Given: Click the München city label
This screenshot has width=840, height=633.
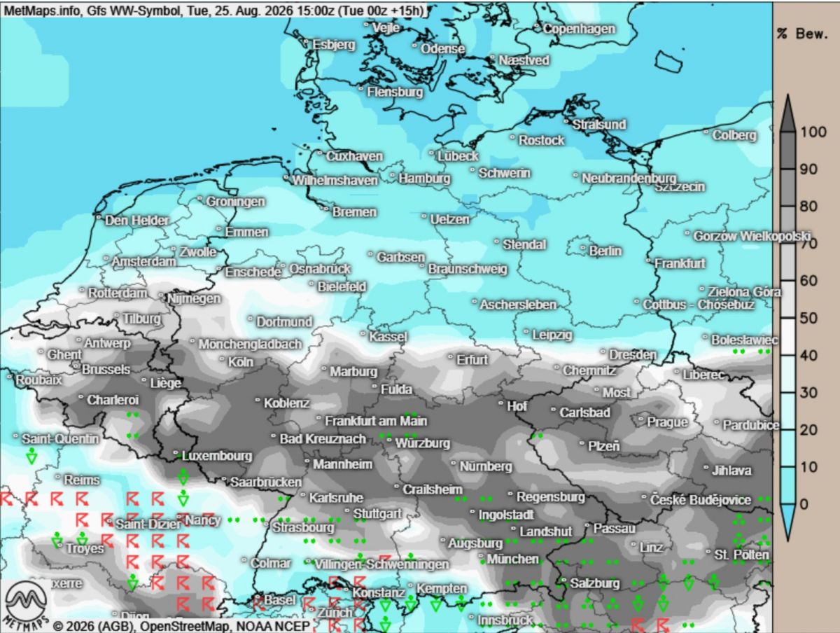Looking at the screenshot, I should [x=512, y=559].
